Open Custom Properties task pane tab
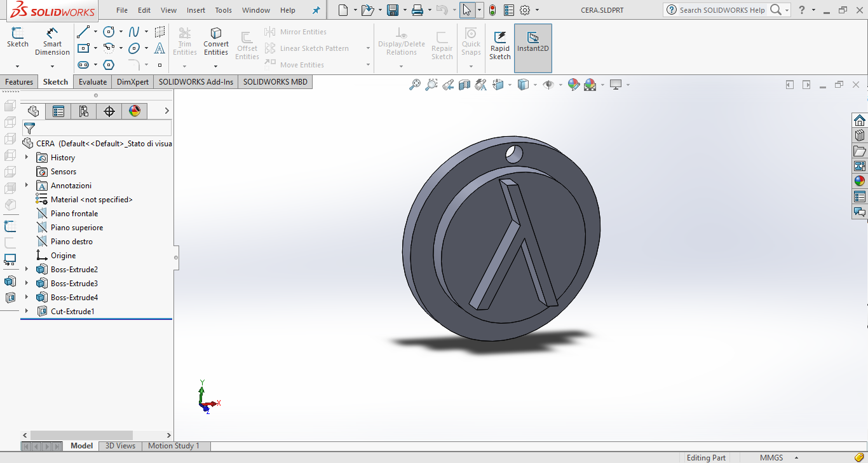 click(860, 197)
